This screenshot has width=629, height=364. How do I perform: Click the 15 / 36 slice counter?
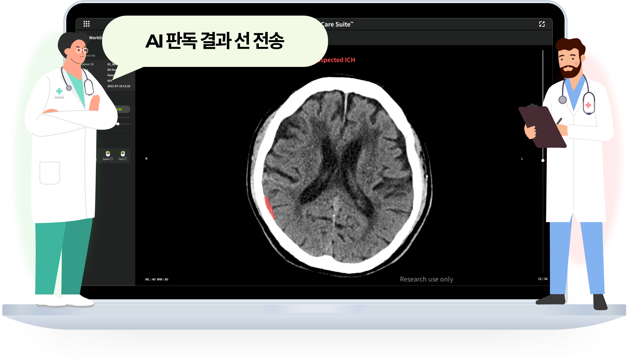pyautogui.click(x=543, y=279)
